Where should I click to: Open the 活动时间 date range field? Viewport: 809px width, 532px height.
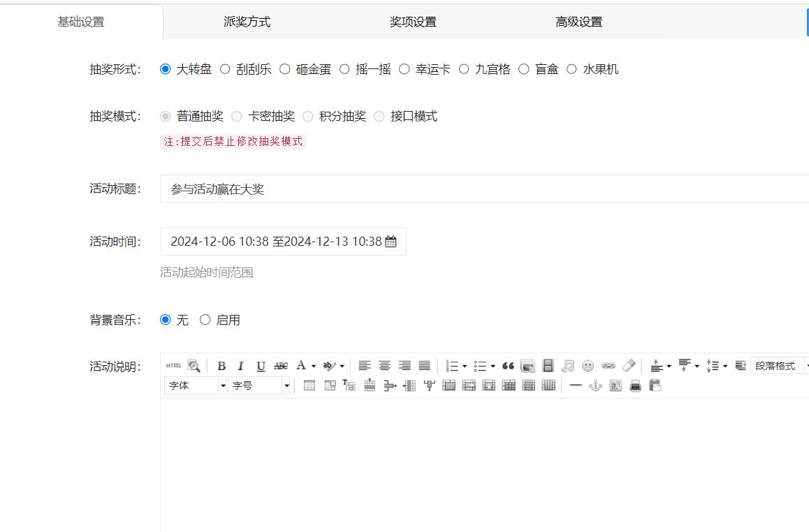283,242
